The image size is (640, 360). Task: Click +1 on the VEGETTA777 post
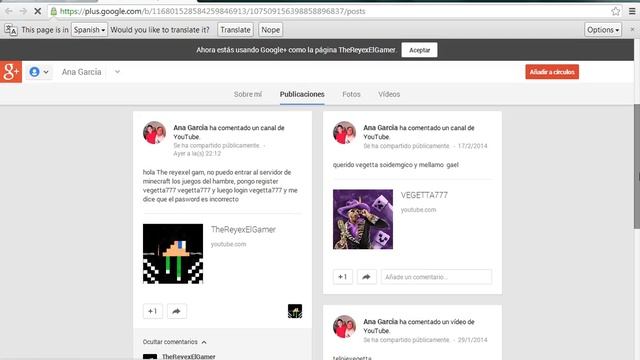342,277
